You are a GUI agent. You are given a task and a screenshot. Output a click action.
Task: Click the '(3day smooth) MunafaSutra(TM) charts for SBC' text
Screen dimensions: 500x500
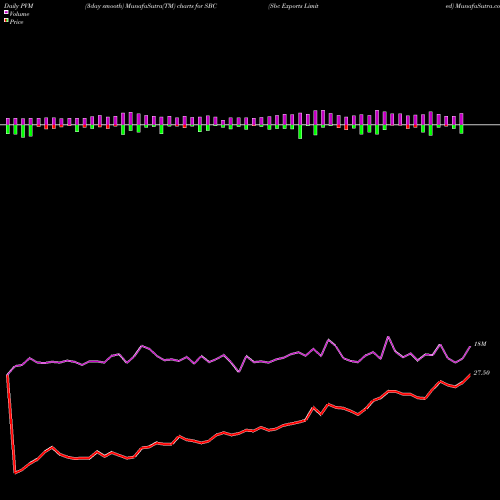click(x=151, y=6)
